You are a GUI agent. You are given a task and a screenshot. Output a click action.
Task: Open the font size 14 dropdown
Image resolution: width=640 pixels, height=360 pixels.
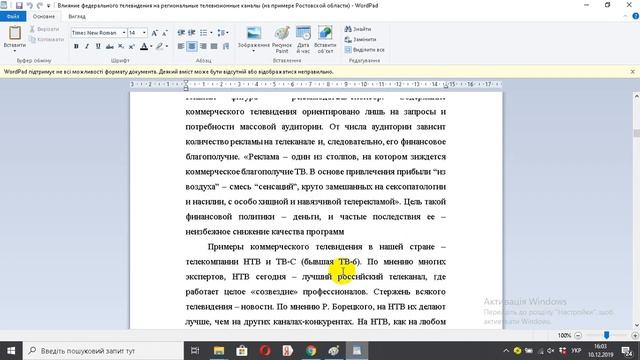144,33
